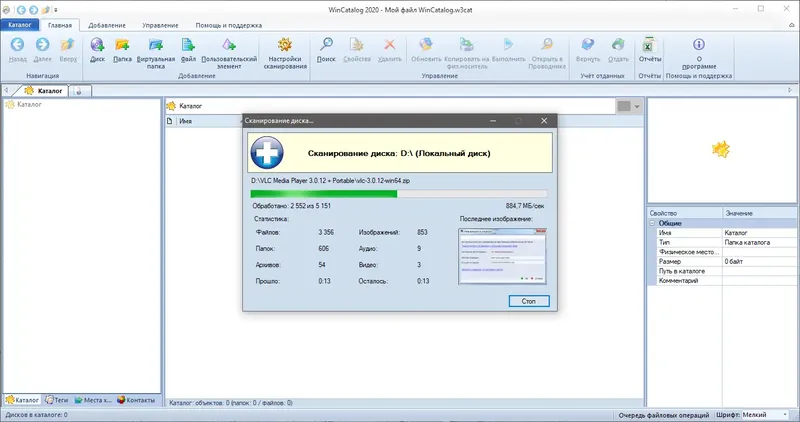Click the Свойство column header
This screenshot has height=422, width=800.
[685, 213]
